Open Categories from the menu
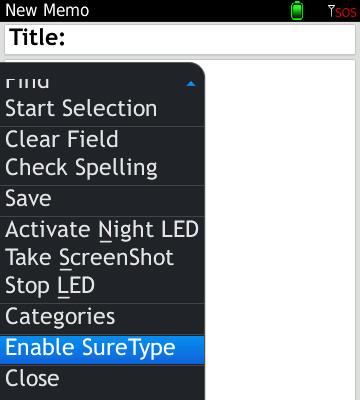Screen dimensions: 360x400 (x=102, y=317)
